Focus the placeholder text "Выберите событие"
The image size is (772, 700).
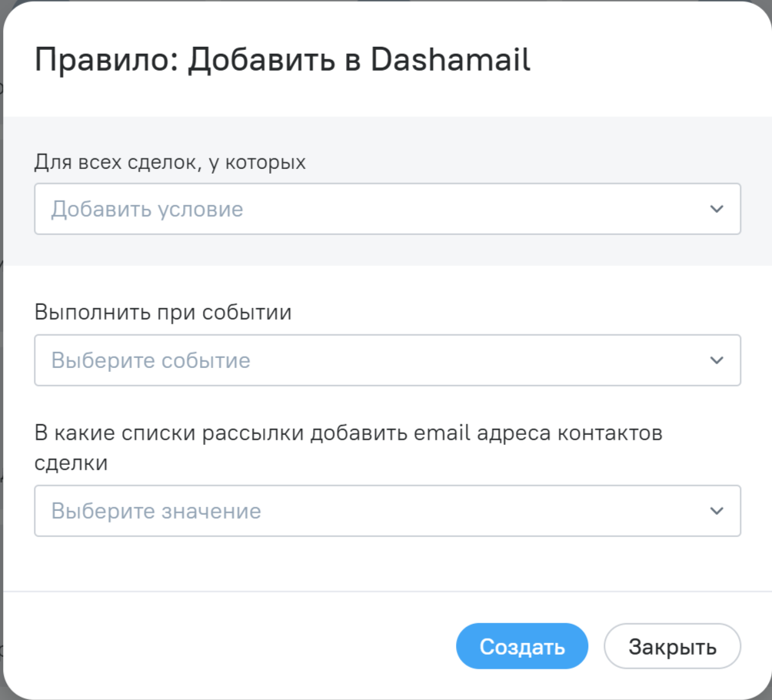(151, 360)
